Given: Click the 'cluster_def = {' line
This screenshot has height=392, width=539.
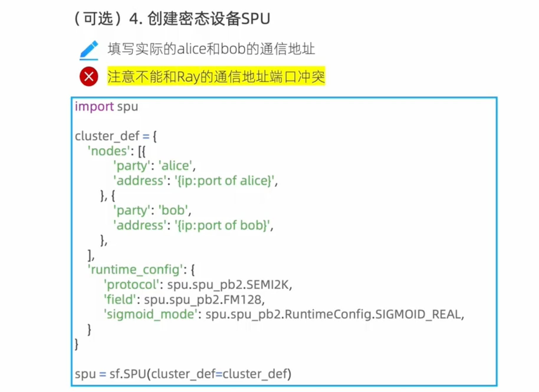Looking at the screenshot, I should [116, 136].
